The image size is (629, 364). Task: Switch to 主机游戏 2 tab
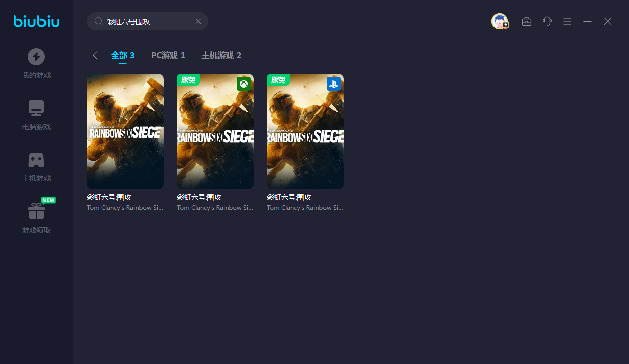click(221, 55)
